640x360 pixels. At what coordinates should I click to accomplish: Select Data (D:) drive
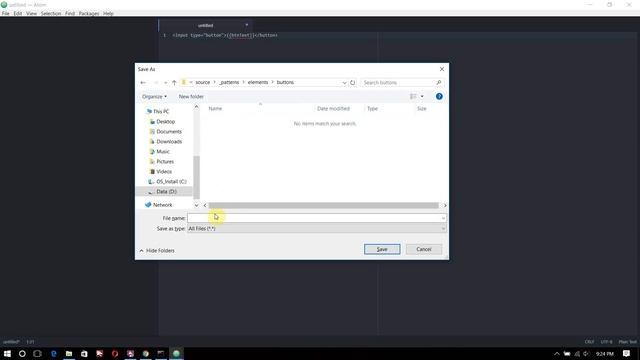click(x=166, y=191)
